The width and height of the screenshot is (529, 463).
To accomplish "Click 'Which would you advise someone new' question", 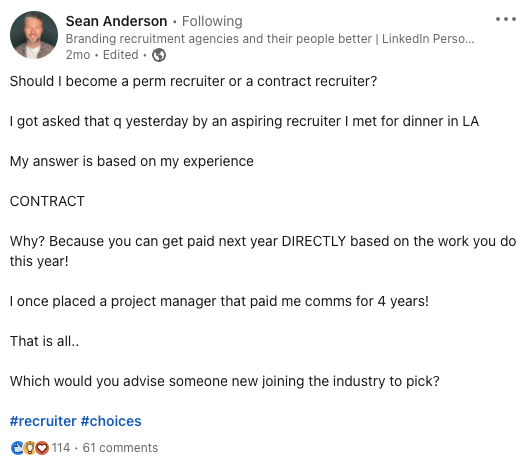I will [225, 381].
